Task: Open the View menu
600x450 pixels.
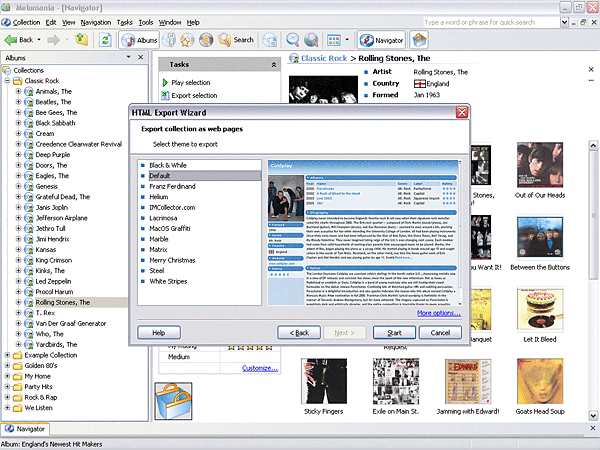Action: 68,23
